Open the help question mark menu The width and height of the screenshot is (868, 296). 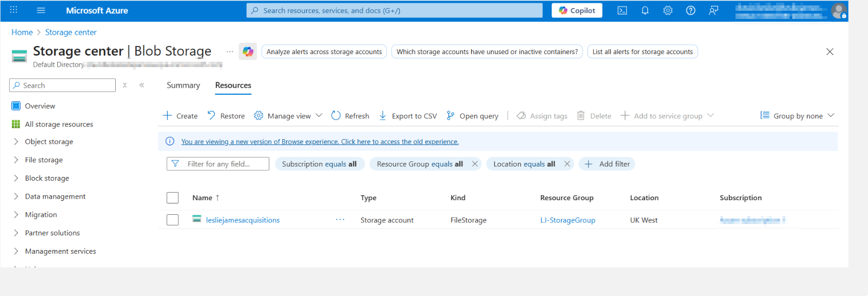coord(691,10)
